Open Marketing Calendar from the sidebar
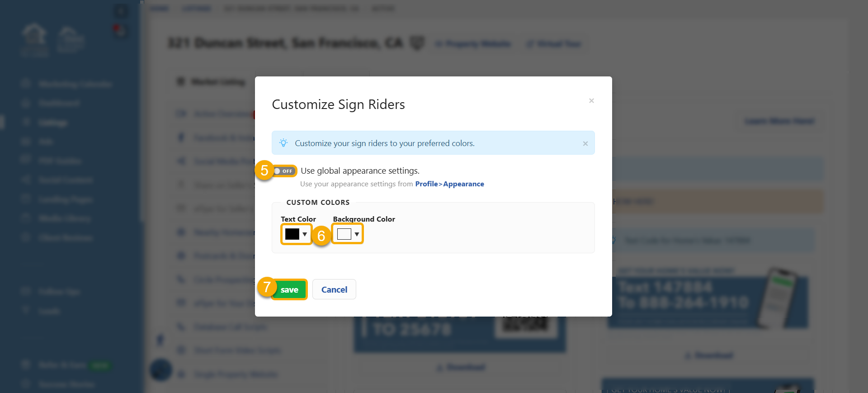This screenshot has width=868, height=393. pos(25,84)
